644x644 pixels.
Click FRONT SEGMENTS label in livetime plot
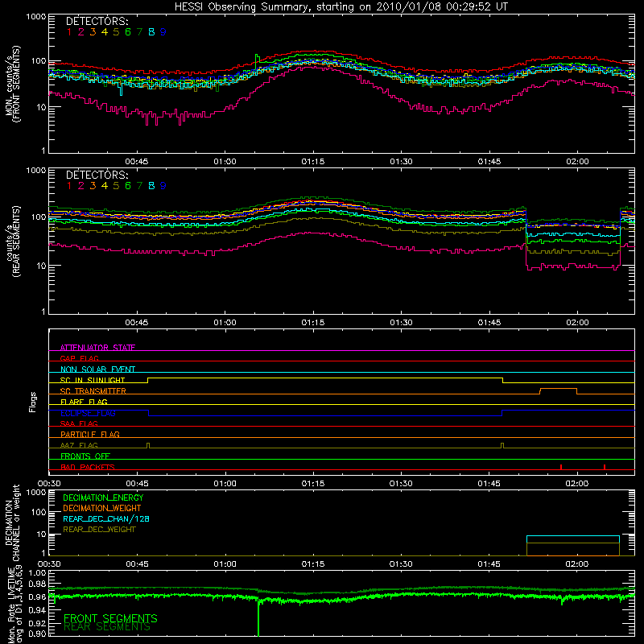tap(110, 618)
